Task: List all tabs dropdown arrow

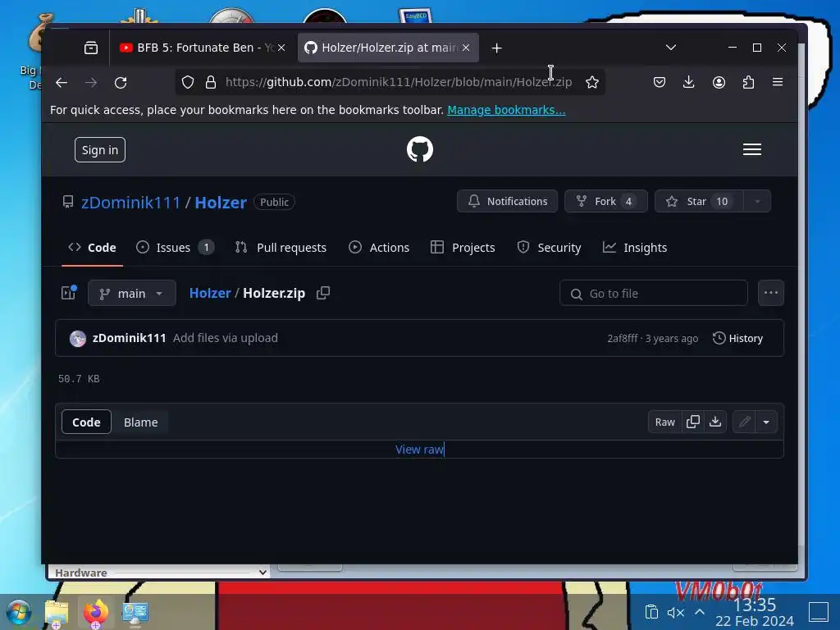Action: [671, 48]
